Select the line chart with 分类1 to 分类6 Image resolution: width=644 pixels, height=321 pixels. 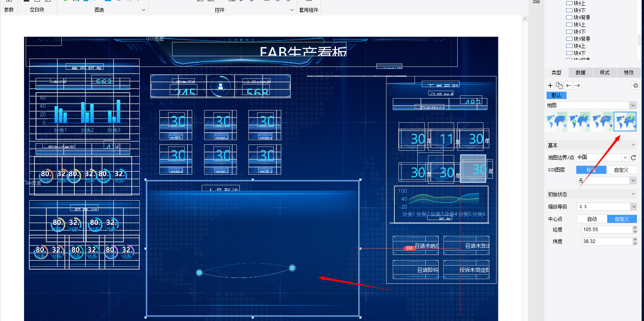click(441, 204)
